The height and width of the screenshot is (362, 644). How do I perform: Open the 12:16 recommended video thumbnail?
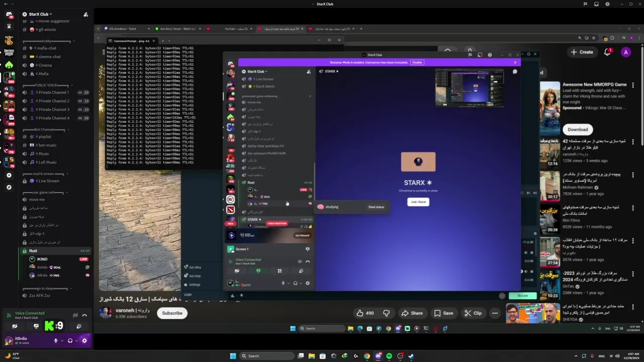click(x=550, y=152)
